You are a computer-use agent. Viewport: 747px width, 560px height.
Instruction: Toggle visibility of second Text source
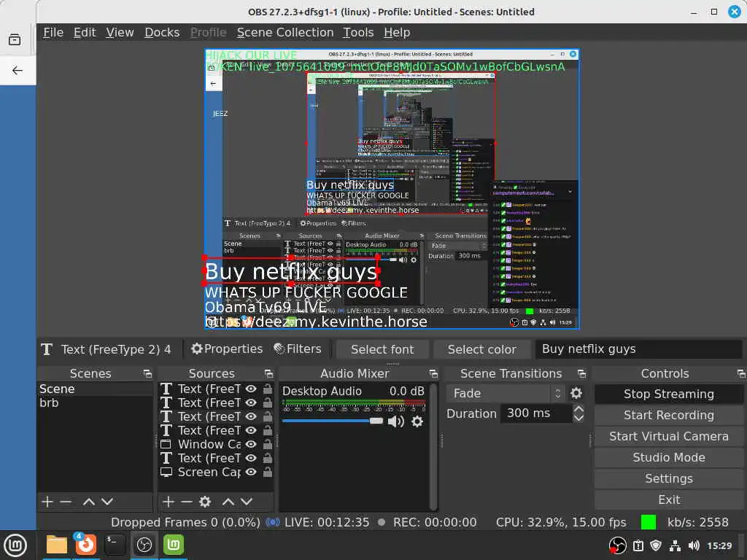click(x=251, y=402)
